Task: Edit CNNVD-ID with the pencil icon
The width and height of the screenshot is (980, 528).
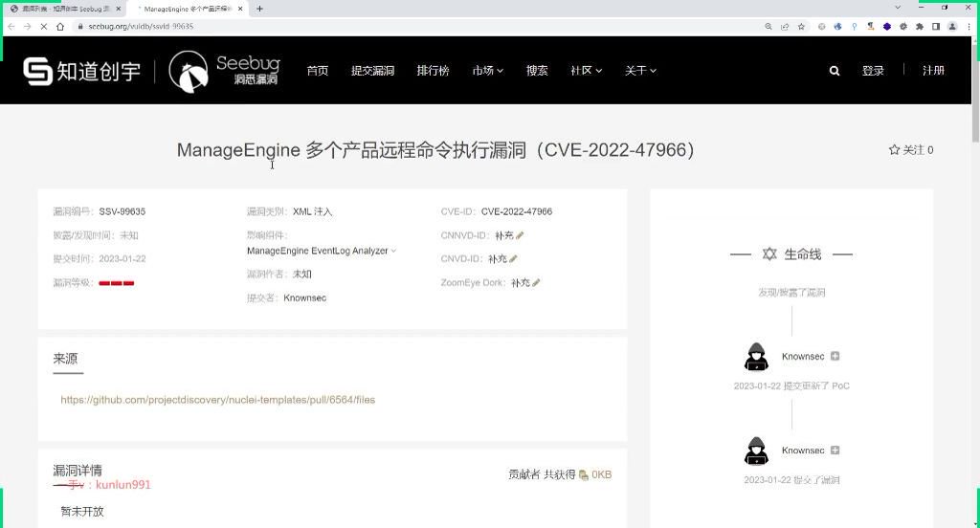Action: [520, 235]
